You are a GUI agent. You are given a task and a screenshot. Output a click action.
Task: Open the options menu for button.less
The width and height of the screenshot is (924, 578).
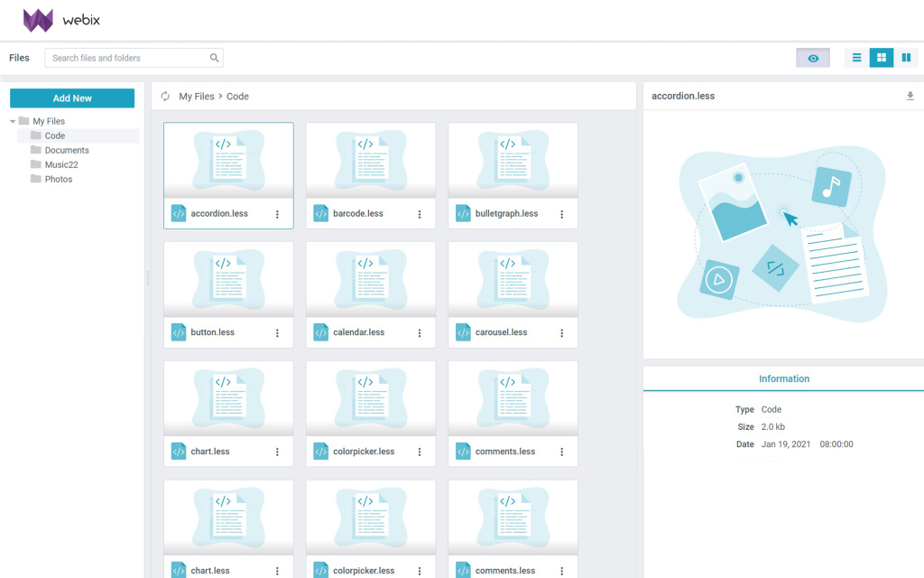point(277,332)
